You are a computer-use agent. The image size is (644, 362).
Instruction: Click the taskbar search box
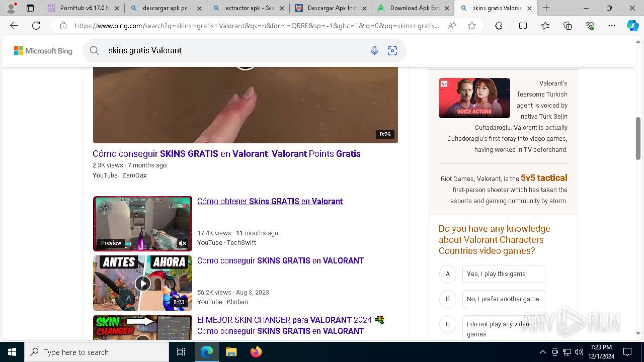coord(97,352)
